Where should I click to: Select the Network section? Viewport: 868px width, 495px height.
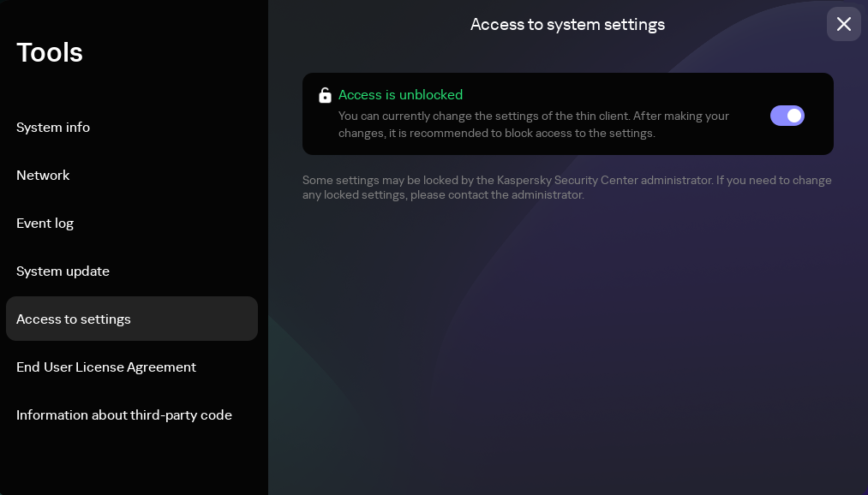(x=43, y=175)
